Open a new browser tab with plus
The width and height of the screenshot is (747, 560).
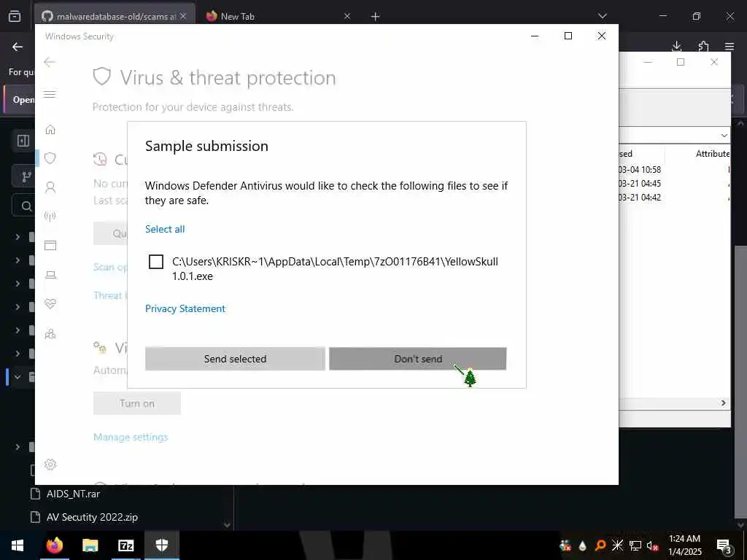(x=375, y=17)
